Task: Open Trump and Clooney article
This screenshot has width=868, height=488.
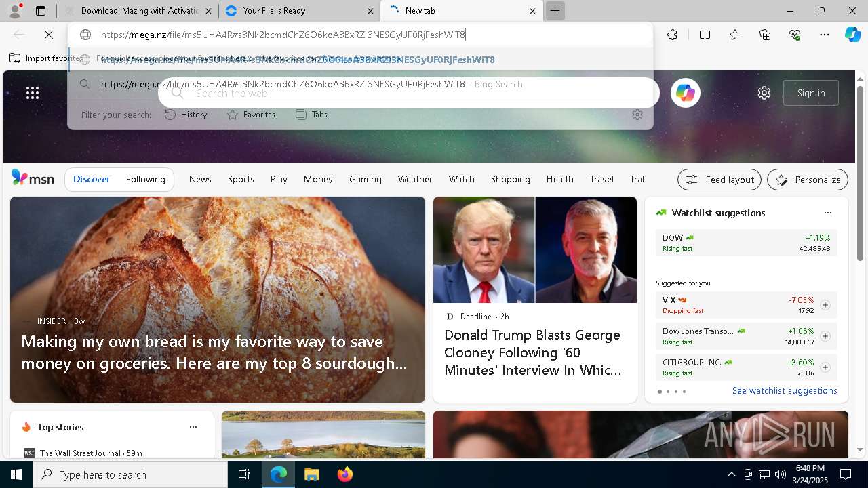Action: pyautogui.click(x=535, y=300)
